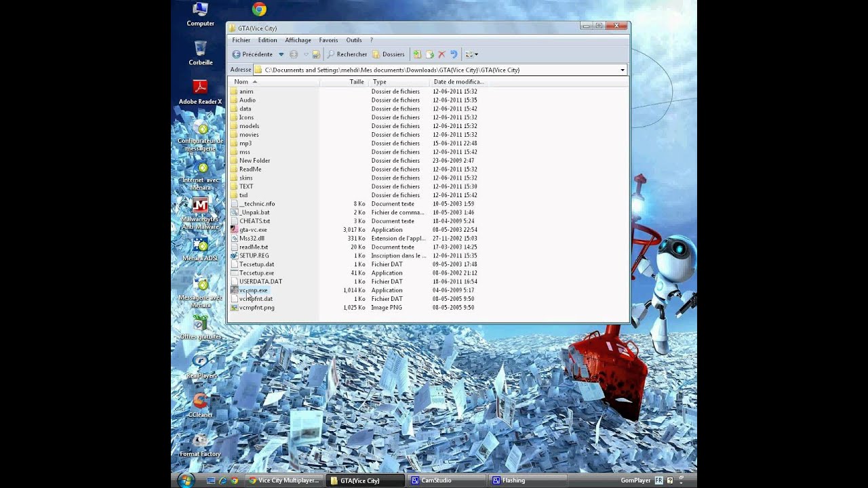Click the Malwarebytes Anti-Malware desktop icon
This screenshot has height=488, width=868.
[200, 213]
